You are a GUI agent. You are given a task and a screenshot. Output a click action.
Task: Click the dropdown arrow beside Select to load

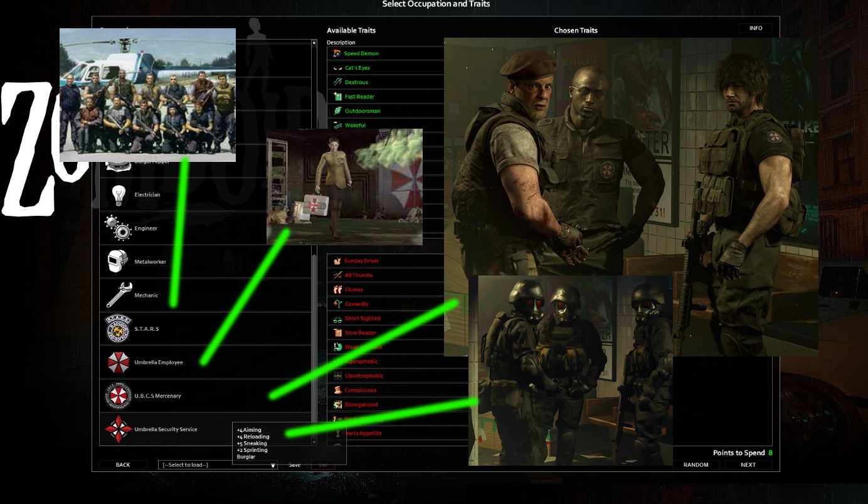tap(273, 465)
